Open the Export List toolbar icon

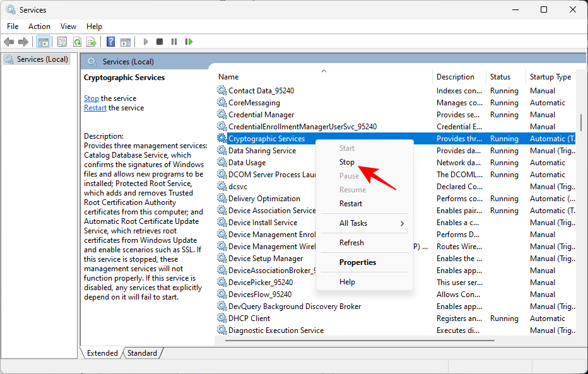point(92,42)
